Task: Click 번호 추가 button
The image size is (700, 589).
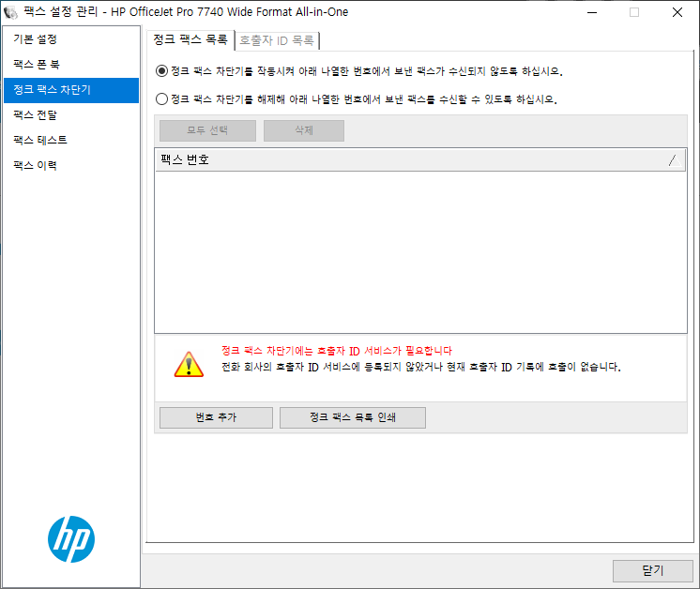Action: (x=216, y=417)
